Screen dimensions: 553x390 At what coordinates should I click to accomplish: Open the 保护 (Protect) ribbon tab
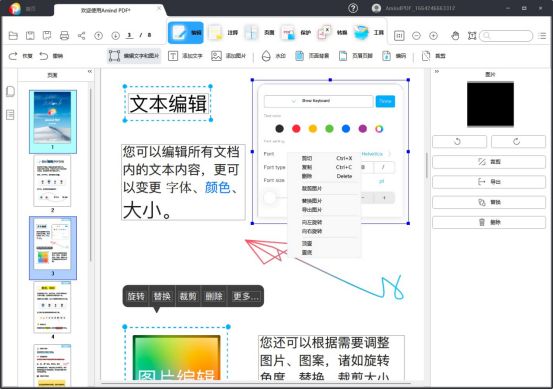[296, 32]
